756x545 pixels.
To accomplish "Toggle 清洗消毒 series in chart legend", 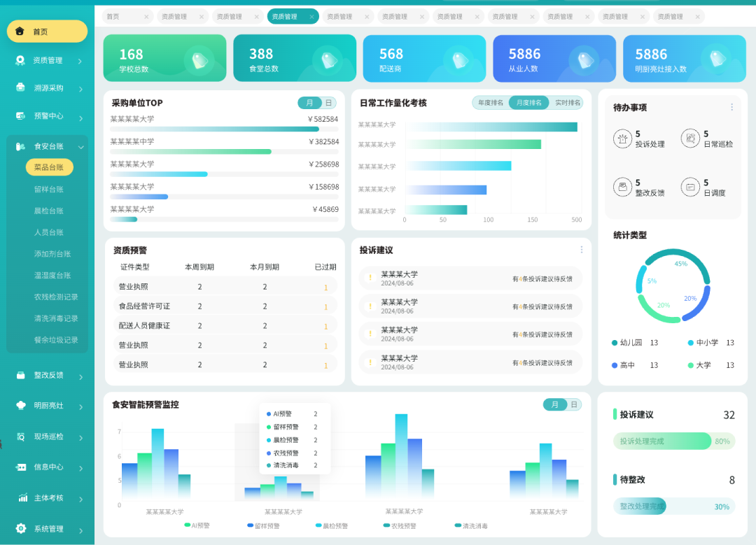I will click(x=471, y=525).
